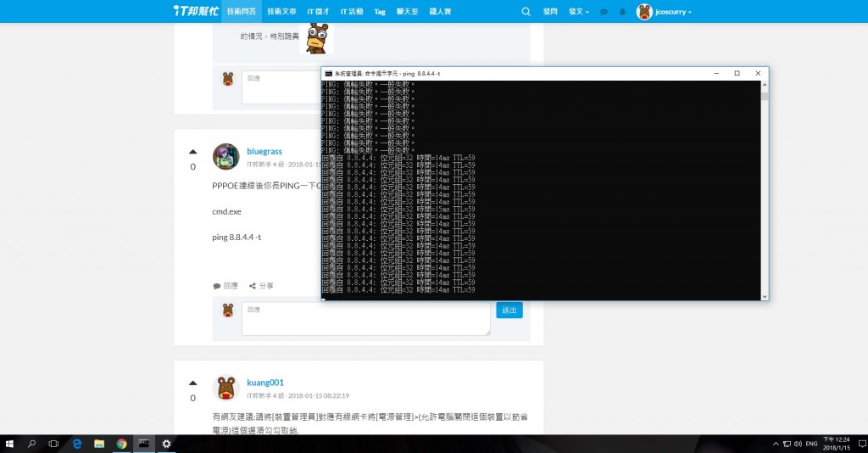Open the messages chat bubble icon
The height and width of the screenshot is (453, 868).
pos(604,12)
